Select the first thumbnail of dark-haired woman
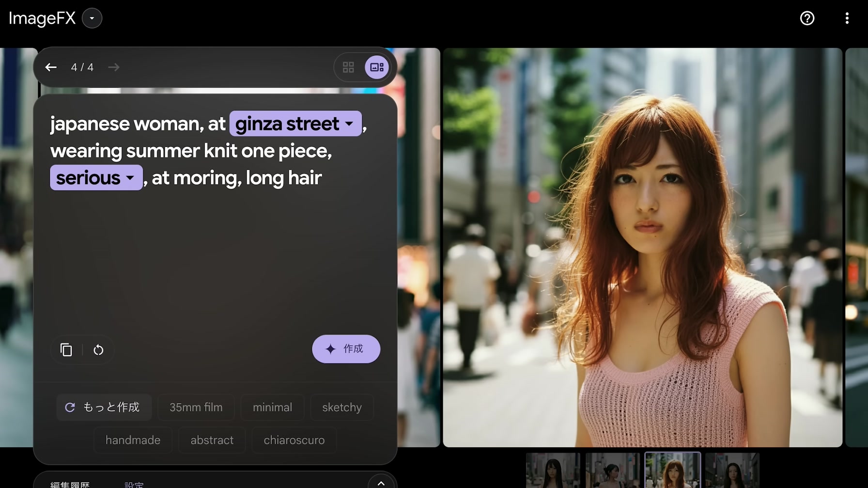This screenshot has height=488, width=868. point(553,470)
